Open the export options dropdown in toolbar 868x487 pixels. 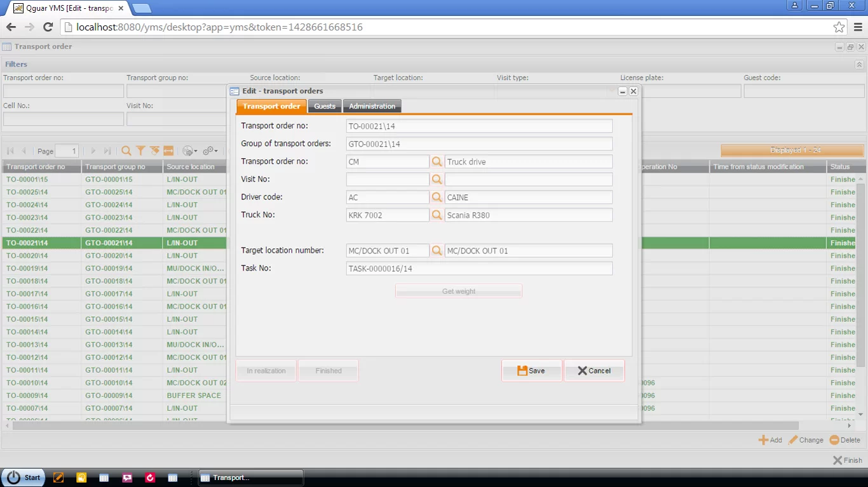pos(190,150)
